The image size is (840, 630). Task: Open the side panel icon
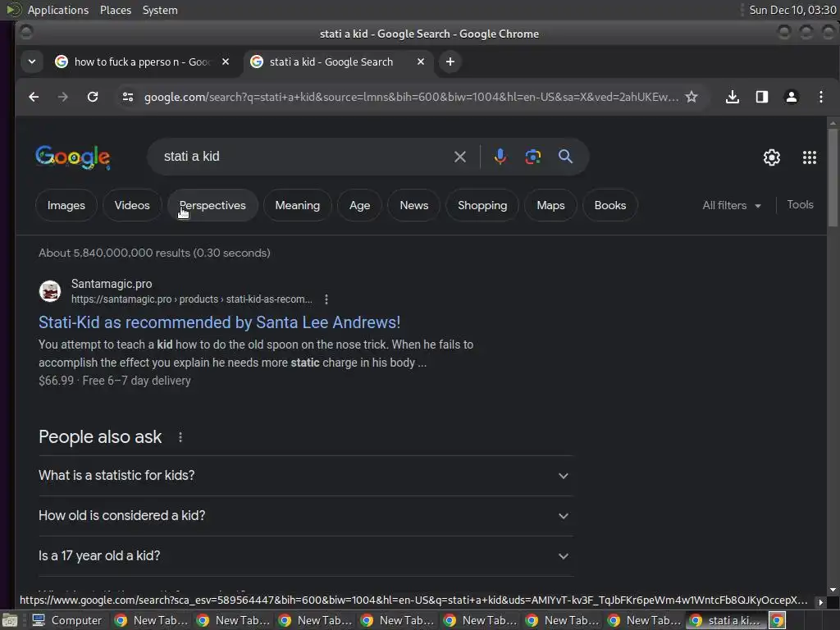pos(762,97)
